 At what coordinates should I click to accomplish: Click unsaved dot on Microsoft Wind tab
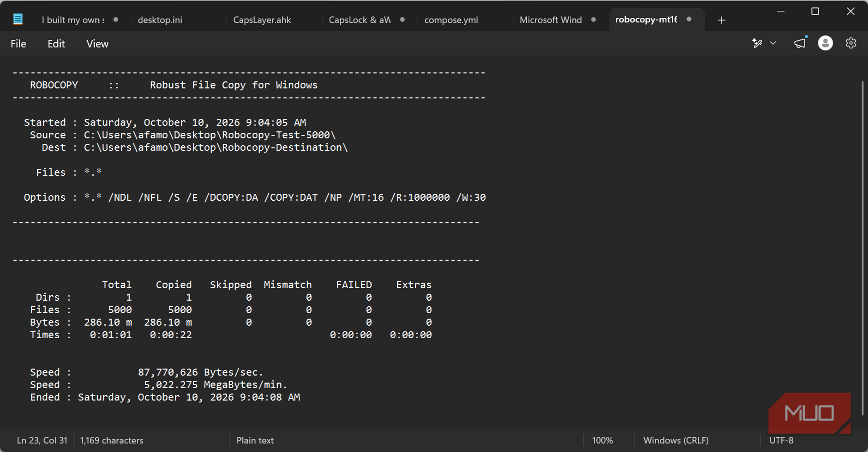[593, 20]
